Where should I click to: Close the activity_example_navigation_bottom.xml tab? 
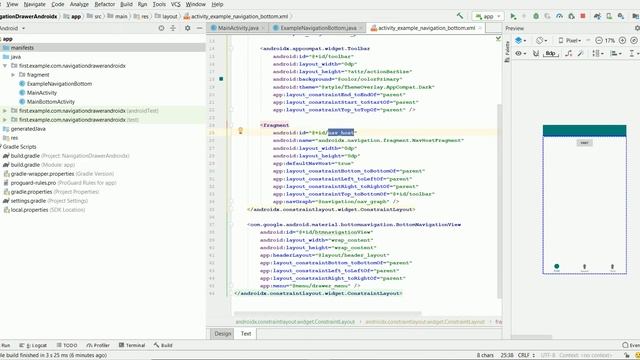tap(480, 28)
